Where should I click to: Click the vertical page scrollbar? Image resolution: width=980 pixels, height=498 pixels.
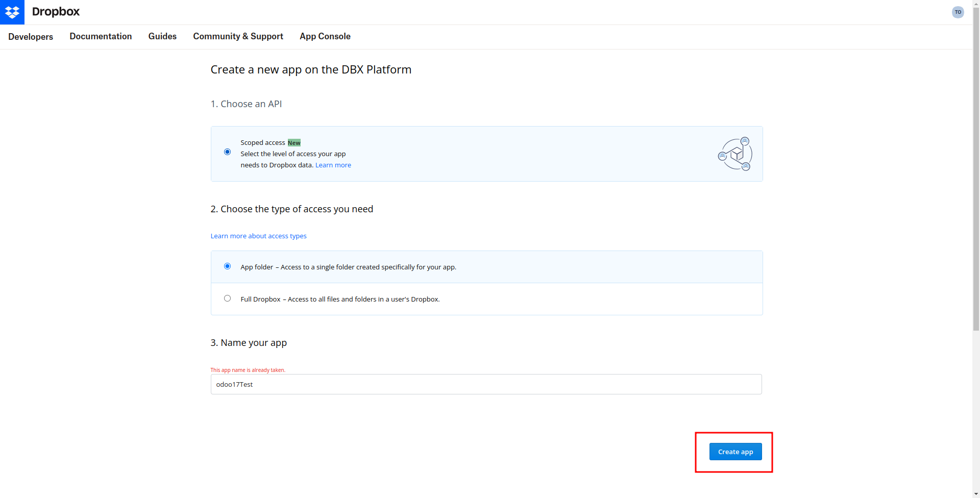point(975,204)
